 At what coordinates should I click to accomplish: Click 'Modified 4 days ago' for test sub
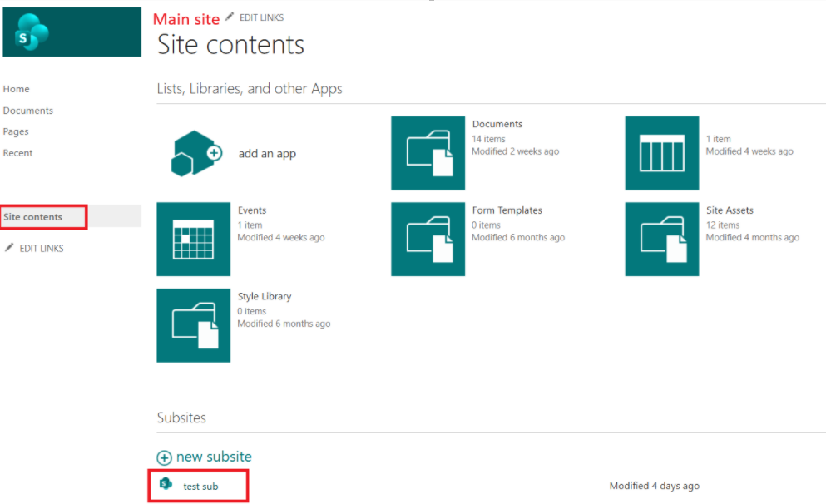[655, 486]
